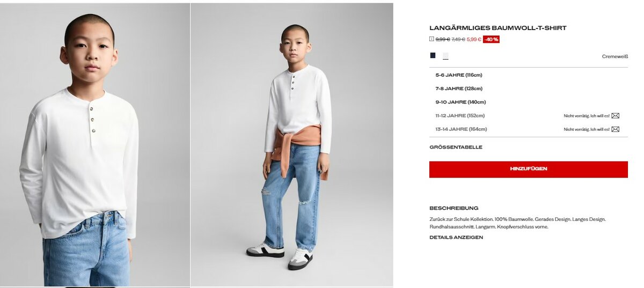
Task: Click 'Nicht vorrätig. Ich will es!' for 164cm
Action: coord(587,129)
